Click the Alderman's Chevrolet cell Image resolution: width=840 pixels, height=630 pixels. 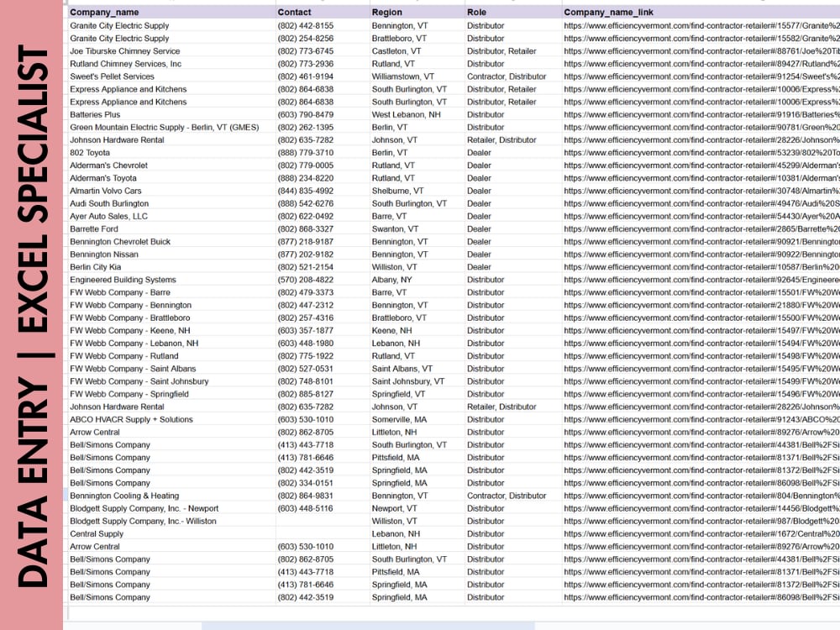172,165
